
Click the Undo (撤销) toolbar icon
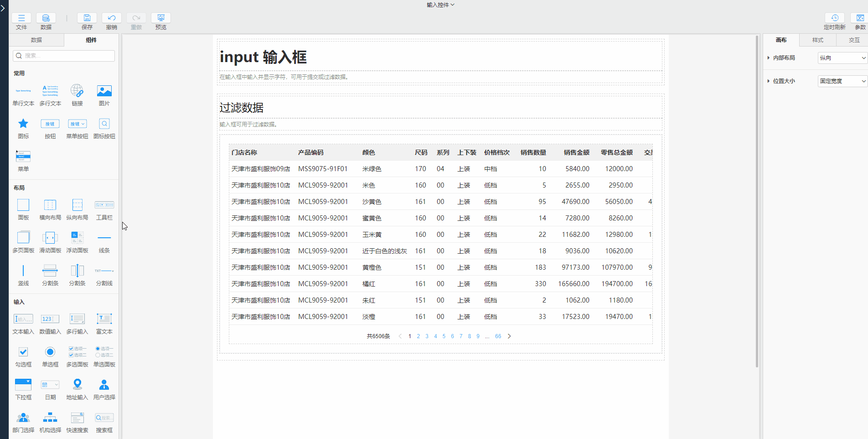[x=111, y=18]
